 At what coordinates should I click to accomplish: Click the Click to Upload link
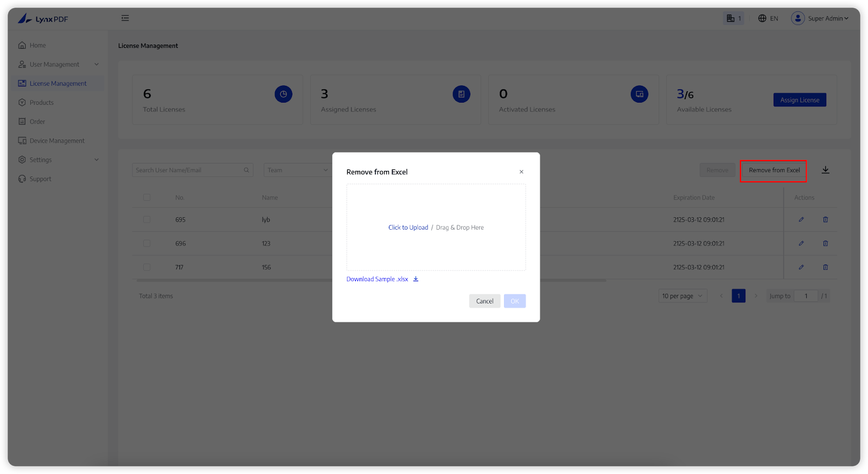(x=408, y=227)
